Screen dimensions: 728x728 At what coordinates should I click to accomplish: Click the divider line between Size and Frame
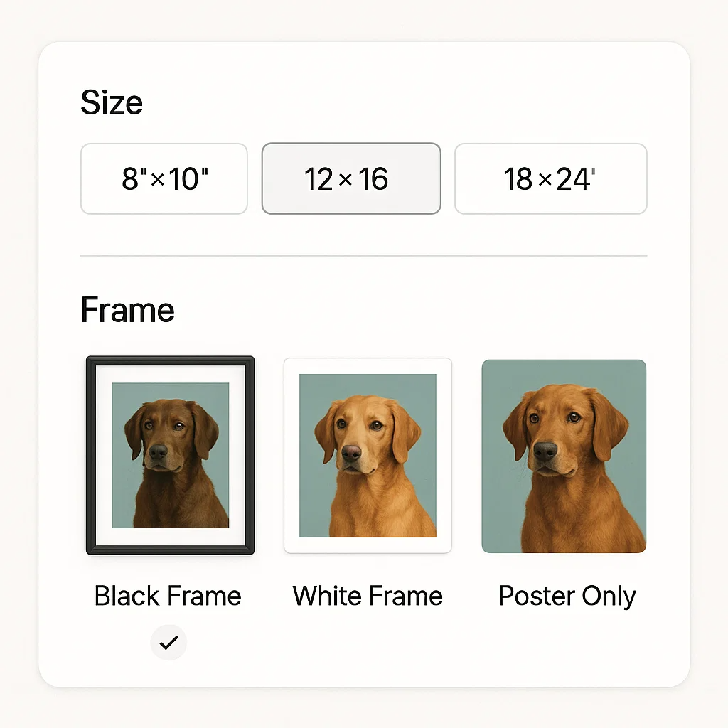coord(363,255)
